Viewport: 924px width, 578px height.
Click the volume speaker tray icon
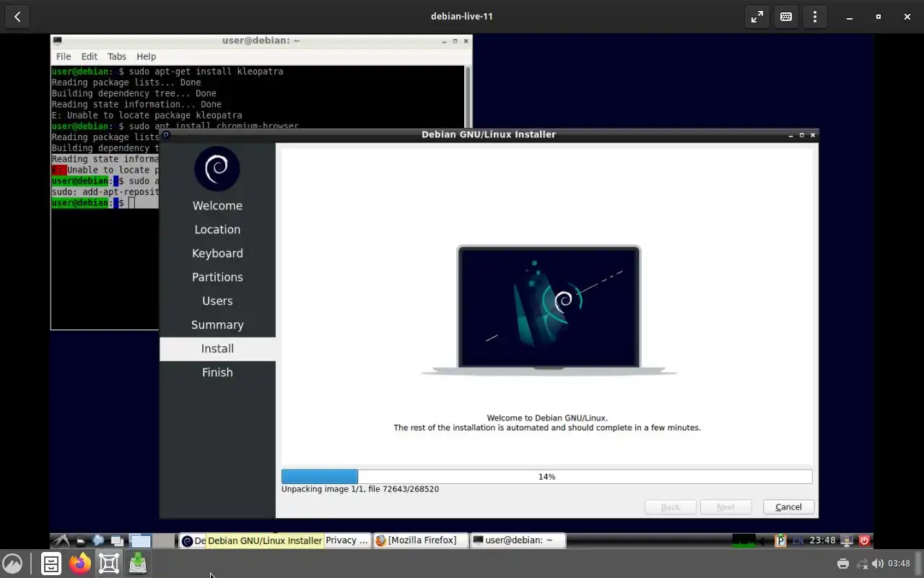[877, 564]
